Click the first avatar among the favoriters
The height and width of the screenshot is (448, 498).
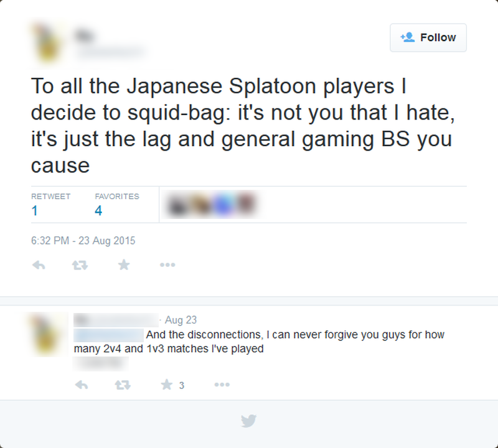(177, 205)
